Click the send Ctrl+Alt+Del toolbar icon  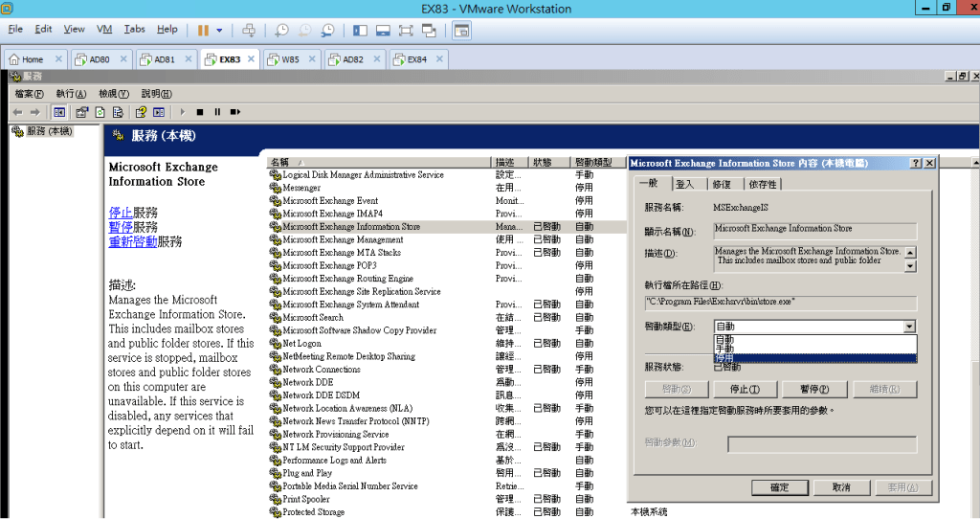[249, 31]
